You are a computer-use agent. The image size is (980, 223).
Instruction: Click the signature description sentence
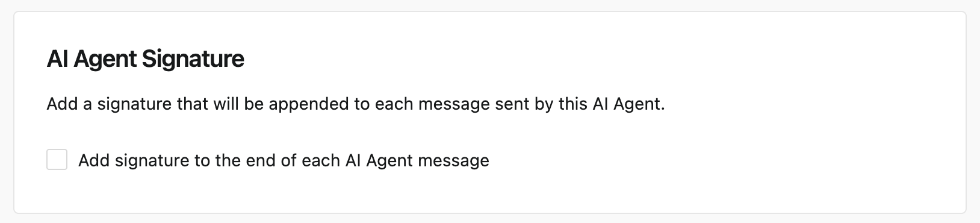[356, 104]
